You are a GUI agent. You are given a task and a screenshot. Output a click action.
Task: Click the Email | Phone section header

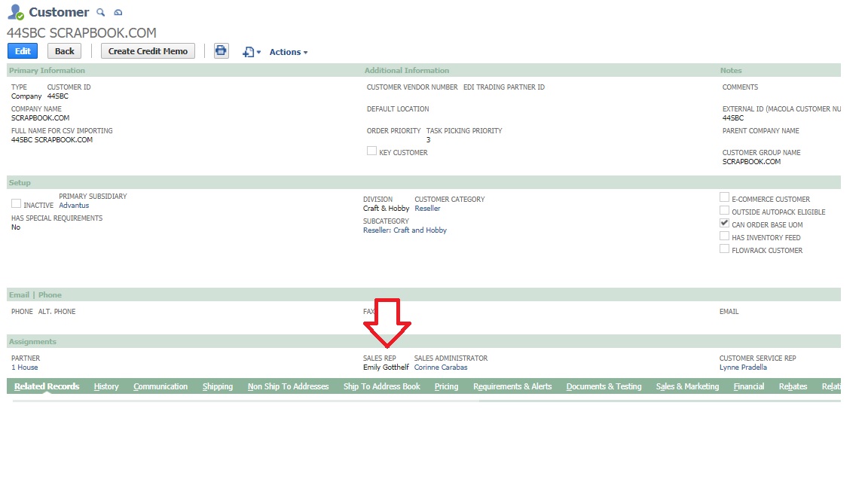click(x=35, y=295)
